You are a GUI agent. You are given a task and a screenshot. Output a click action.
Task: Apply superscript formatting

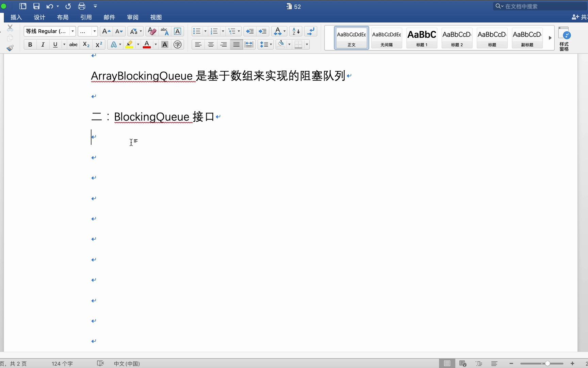99,45
